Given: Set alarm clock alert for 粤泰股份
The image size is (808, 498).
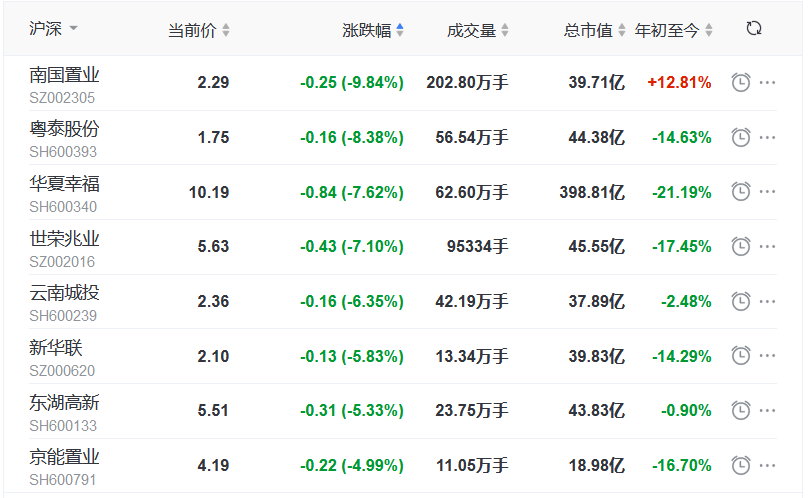Looking at the screenshot, I should (x=741, y=137).
